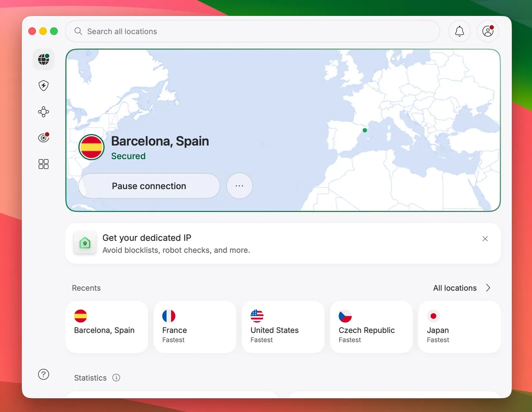Connect to France recent location
532x412 pixels.
[195, 327]
